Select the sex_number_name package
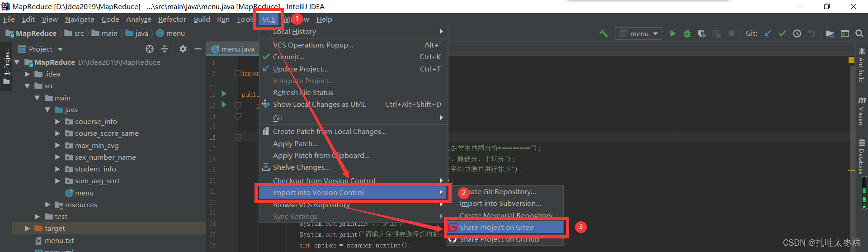Viewport: 868px width, 252px height. click(105, 157)
